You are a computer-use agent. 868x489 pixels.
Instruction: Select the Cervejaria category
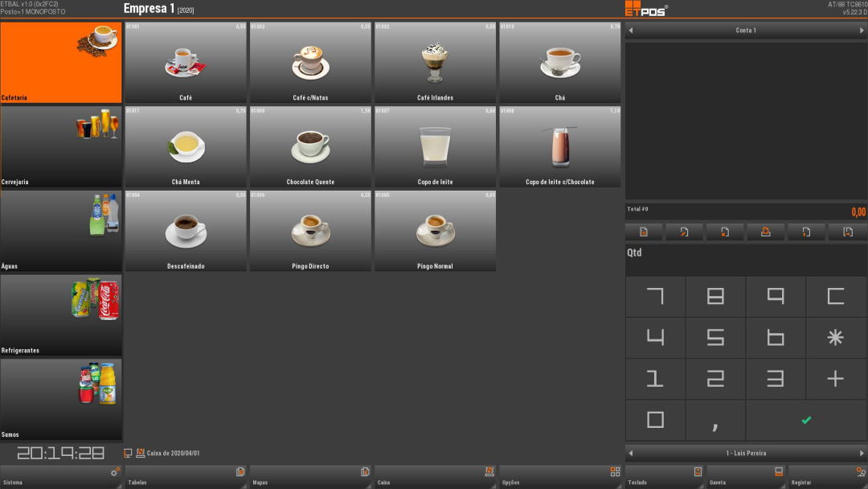[61, 146]
